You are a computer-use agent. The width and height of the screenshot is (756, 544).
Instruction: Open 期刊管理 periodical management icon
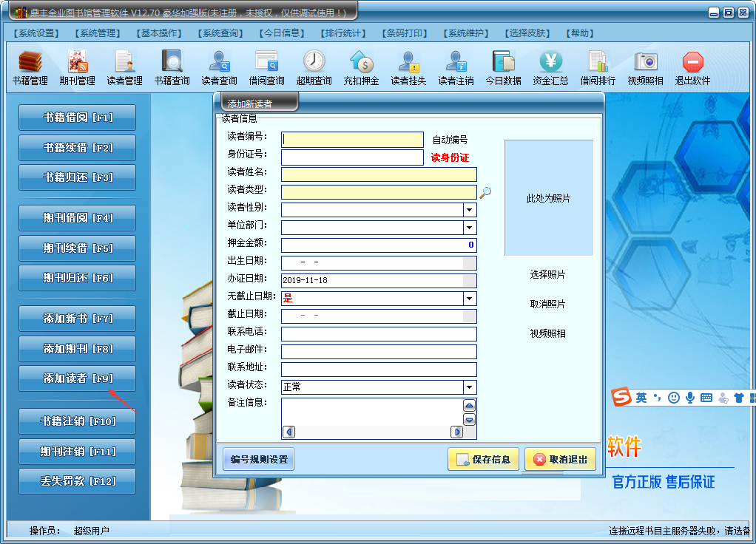(x=77, y=61)
